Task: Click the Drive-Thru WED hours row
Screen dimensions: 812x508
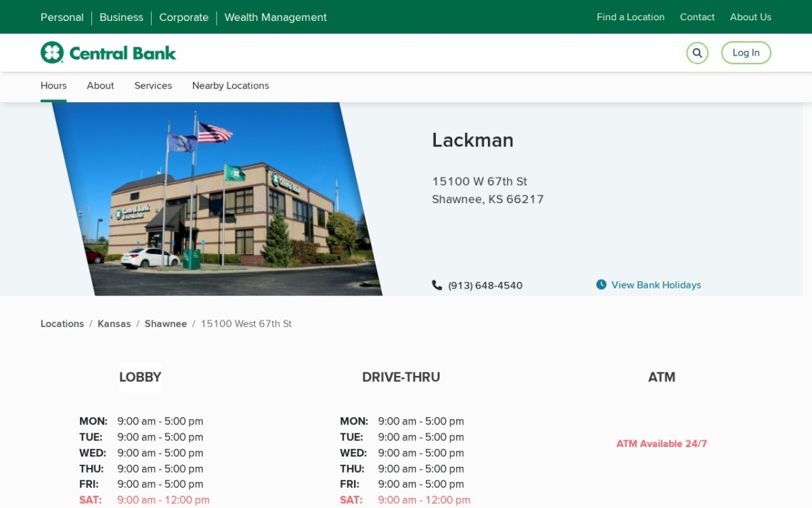Action: (402, 452)
